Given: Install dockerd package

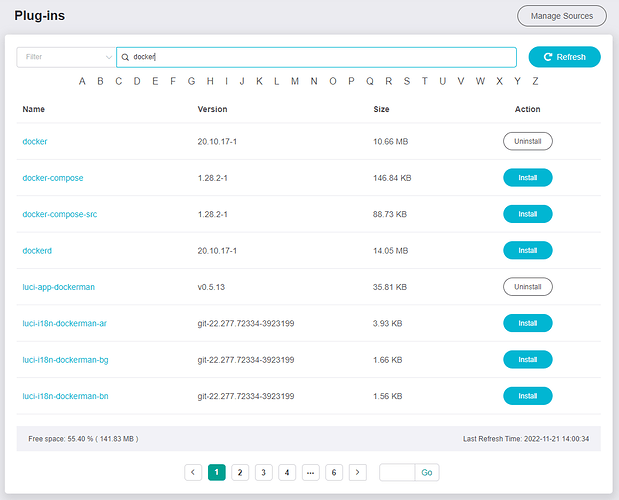Looking at the screenshot, I should click(x=527, y=250).
